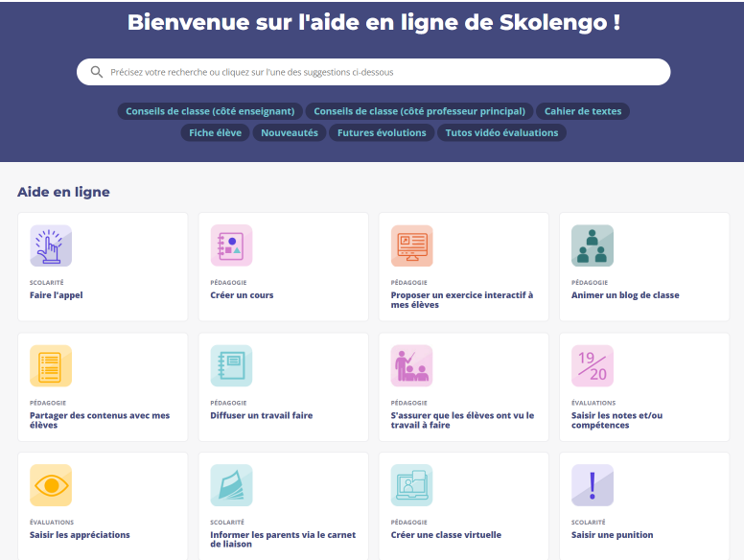Focus the help search input field
744x560 pixels.
point(384,72)
